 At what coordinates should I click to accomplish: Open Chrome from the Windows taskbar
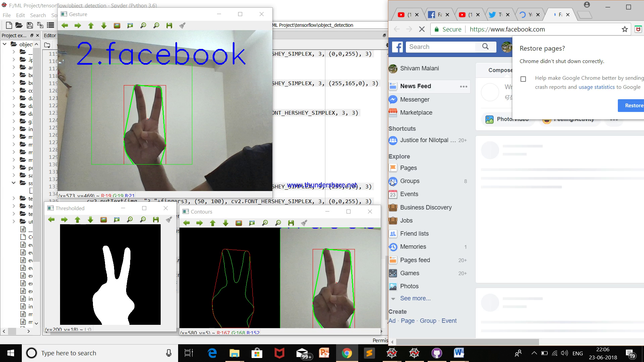tap(347, 353)
